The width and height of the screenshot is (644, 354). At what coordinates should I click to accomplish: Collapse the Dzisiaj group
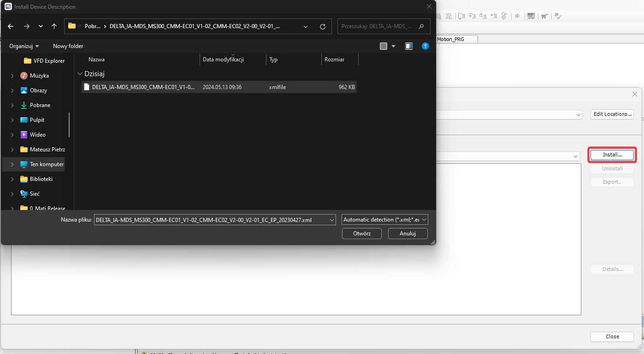point(80,74)
